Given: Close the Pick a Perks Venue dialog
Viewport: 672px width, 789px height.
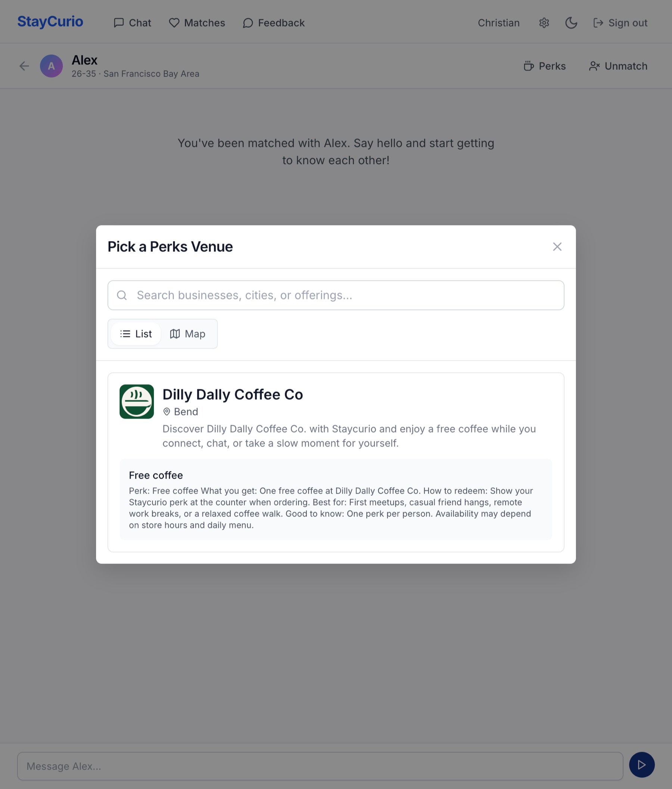Looking at the screenshot, I should tap(557, 247).
